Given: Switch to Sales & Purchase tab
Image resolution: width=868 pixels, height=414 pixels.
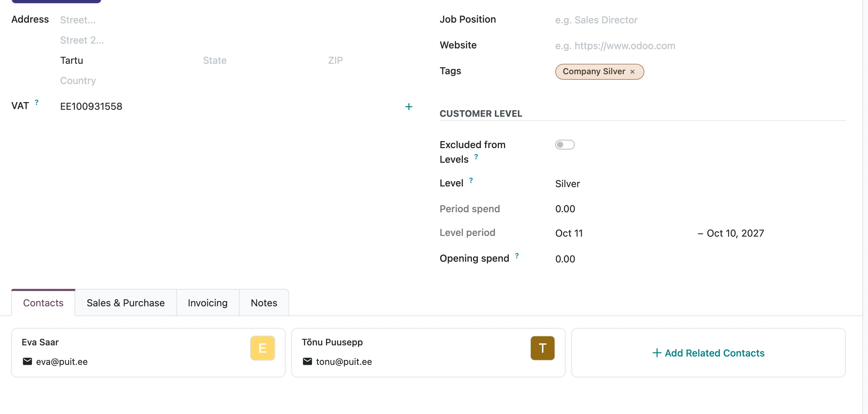Looking at the screenshot, I should [126, 303].
